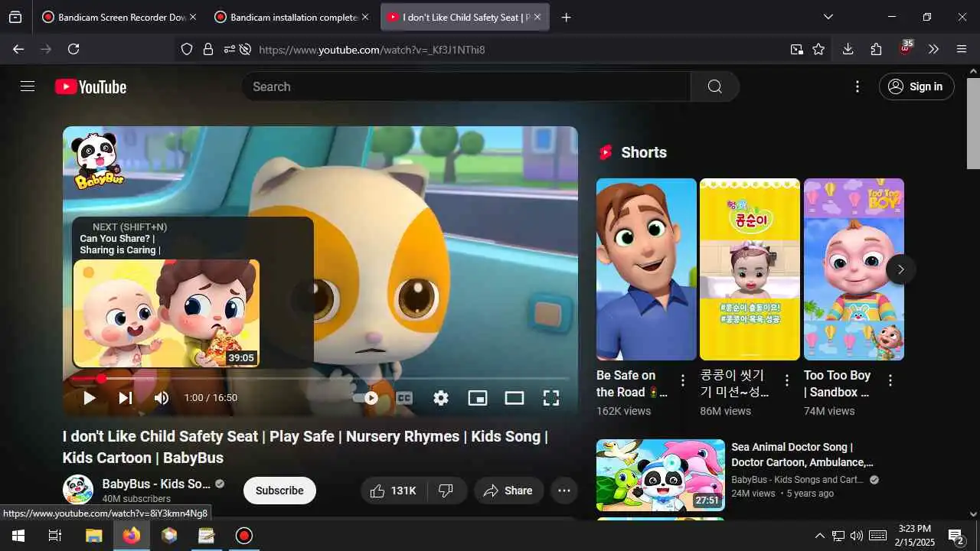
Task: Open the Be Safe on the Road short
Action: click(x=646, y=269)
